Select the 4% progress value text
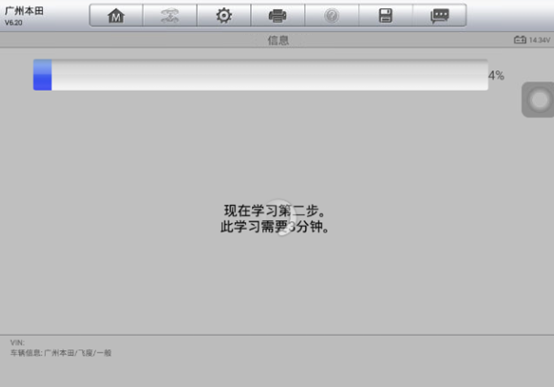 [496, 75]
